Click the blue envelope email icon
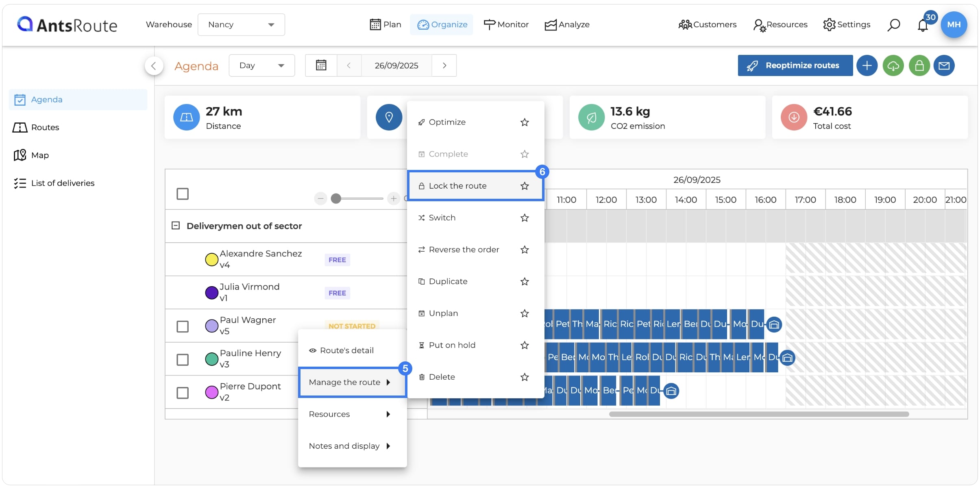 coord(944,65)
